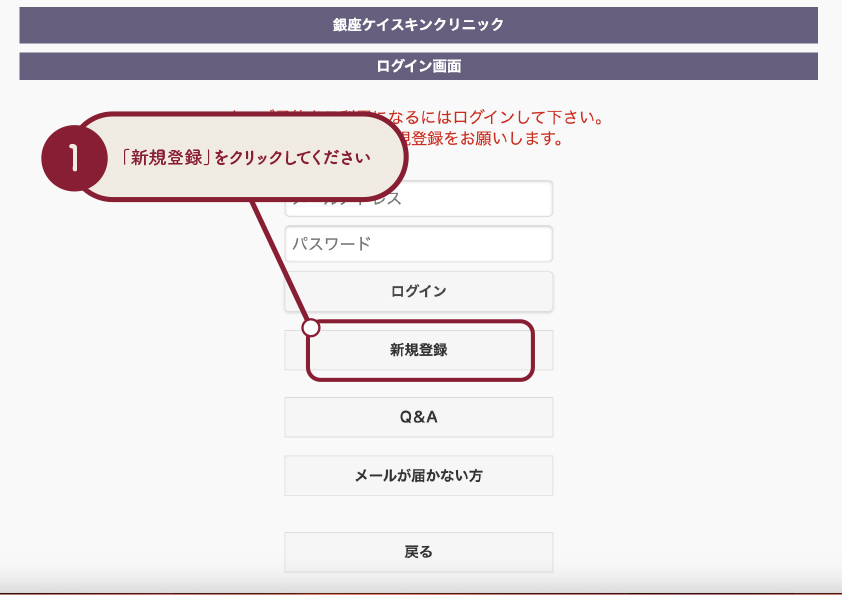Screen dimensions: 842x595
Task: Click the ログイン button
Action: tap(418, 291)
